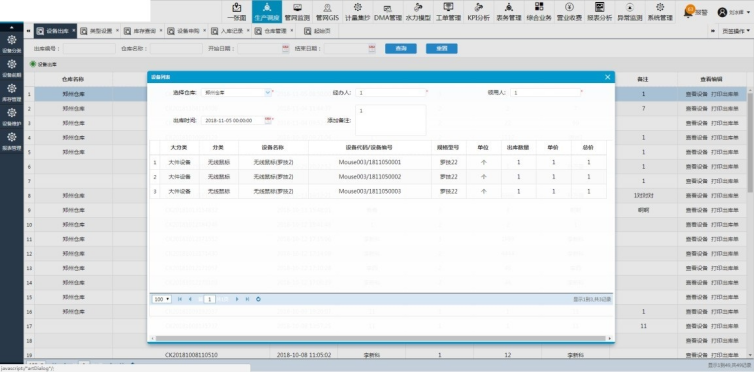Open the second gear item in the left sidebar
Viewport: 755px width, 373px height.
pyautogui.click(x=12, y=68)
